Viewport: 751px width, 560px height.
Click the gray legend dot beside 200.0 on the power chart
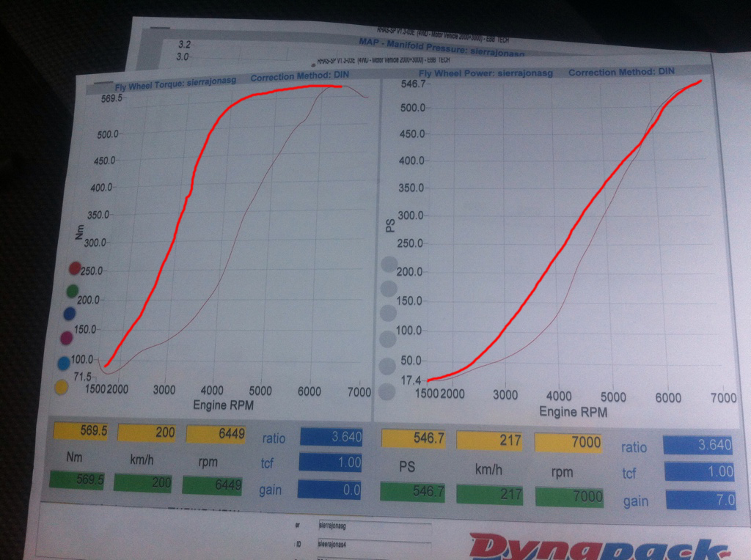[x=389, y=264]
